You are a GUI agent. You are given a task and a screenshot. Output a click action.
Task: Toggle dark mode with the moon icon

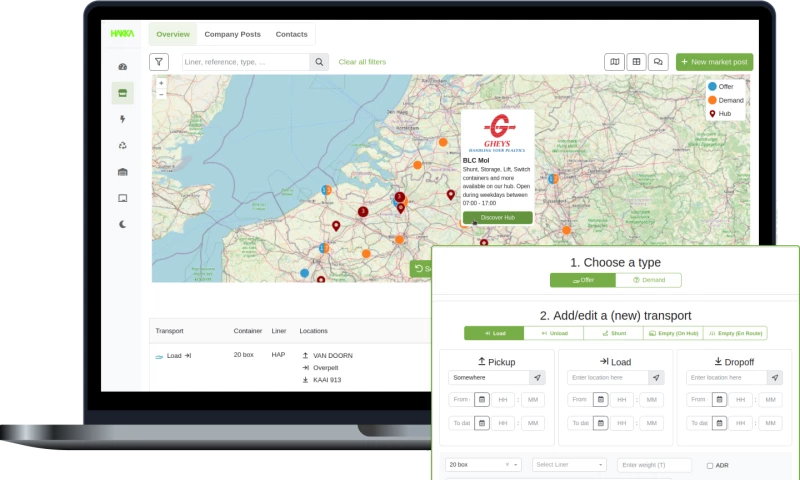pyautogui.click(x=122, y=224)
